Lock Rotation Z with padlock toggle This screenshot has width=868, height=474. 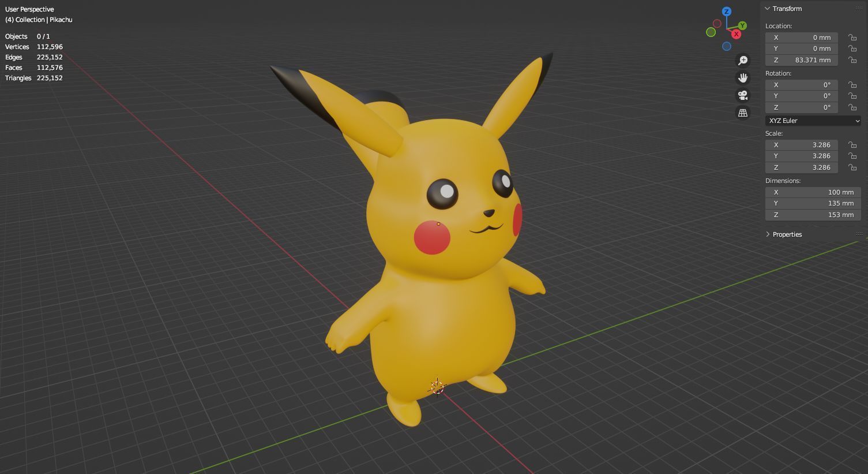point(852,107)
